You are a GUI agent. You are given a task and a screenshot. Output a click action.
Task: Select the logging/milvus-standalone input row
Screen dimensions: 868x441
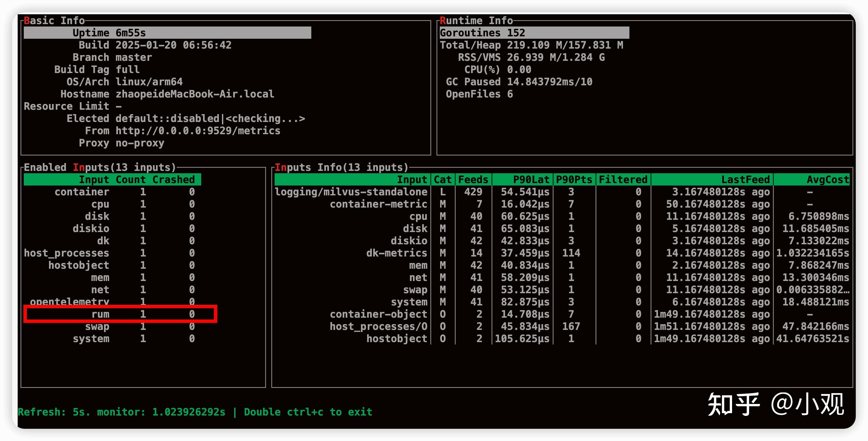coord(351,192)
